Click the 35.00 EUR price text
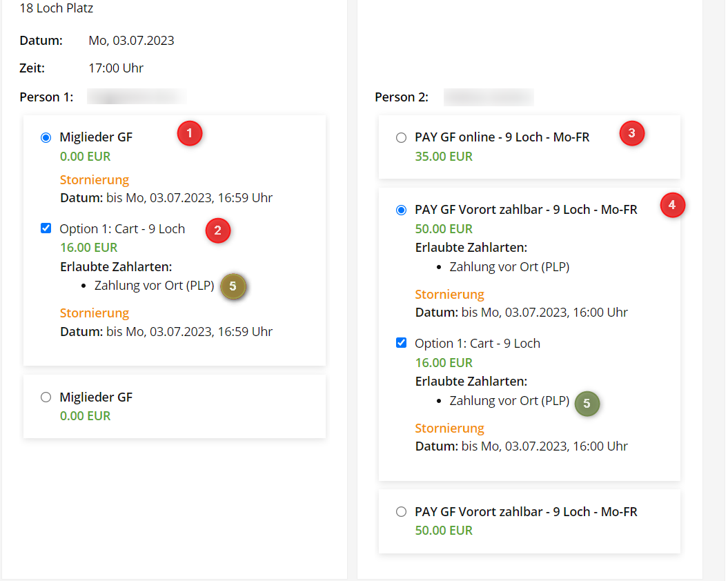This screenshot has width=728, height=581. click(x=444, y=157)
